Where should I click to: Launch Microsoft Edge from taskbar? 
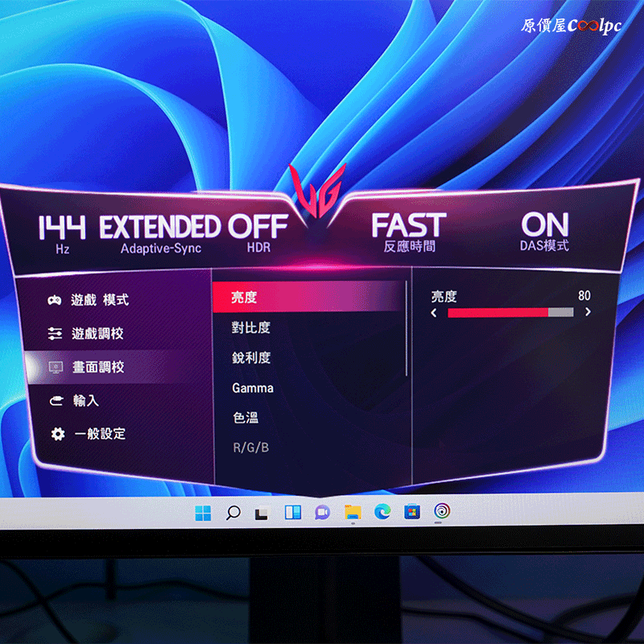coord(382,511)
